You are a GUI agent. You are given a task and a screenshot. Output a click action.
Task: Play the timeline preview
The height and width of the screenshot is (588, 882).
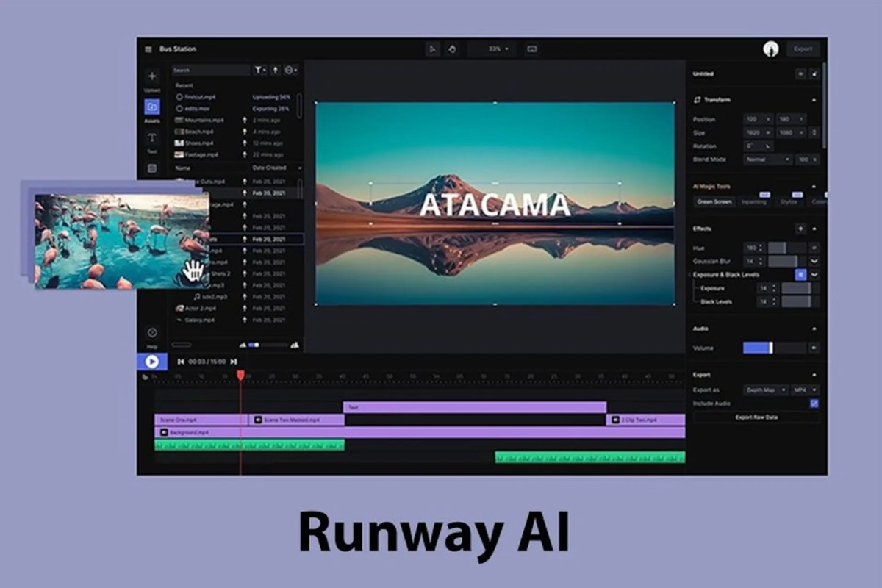tap(152, 362)
